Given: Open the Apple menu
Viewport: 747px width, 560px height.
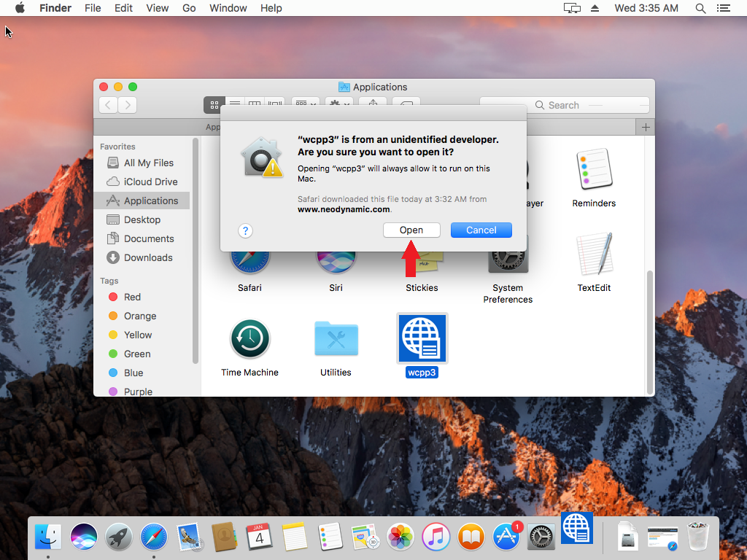Looking at the screenshot, I should [x=20, y=8].
